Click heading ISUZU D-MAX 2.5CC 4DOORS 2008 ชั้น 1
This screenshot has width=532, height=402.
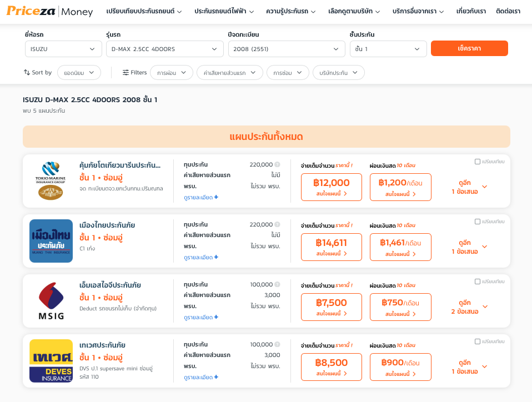click(90, 100)
